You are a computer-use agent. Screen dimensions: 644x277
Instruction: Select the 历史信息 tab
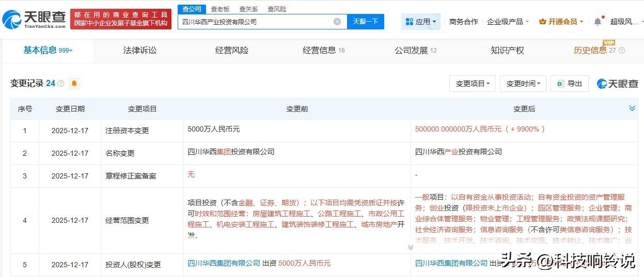pos(595,51)
